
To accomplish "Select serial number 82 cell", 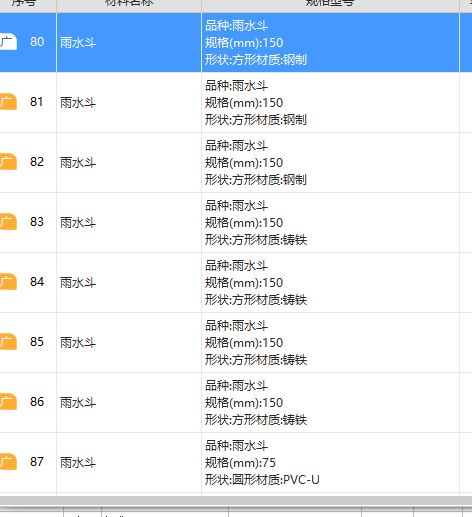I will click(37, 162).
